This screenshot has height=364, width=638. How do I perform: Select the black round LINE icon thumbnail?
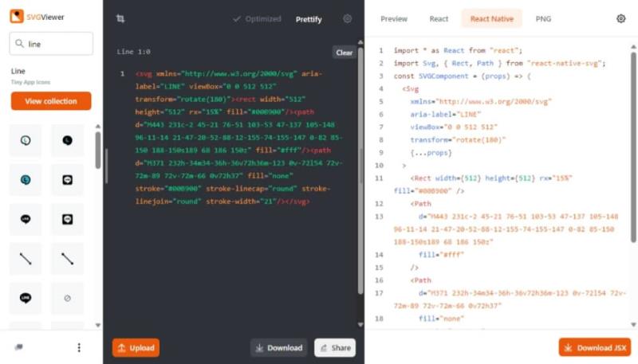click(67, 140)
